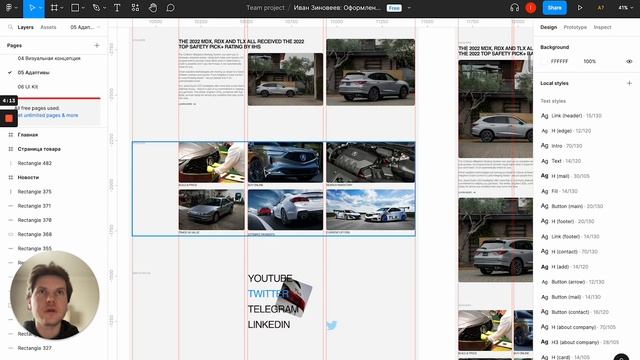Click the Twitter bird icon on canvas

332,325
